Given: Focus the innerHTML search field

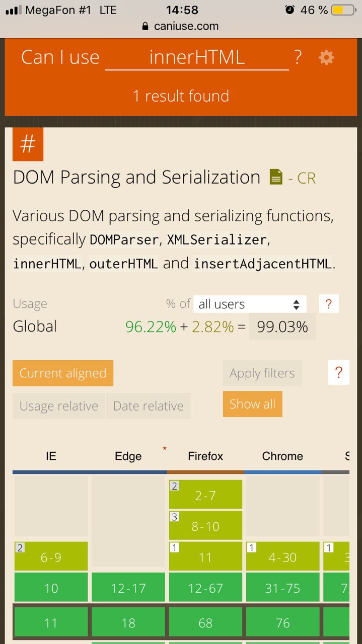Looking at the screenshot, I should click(x=197, y=58).
